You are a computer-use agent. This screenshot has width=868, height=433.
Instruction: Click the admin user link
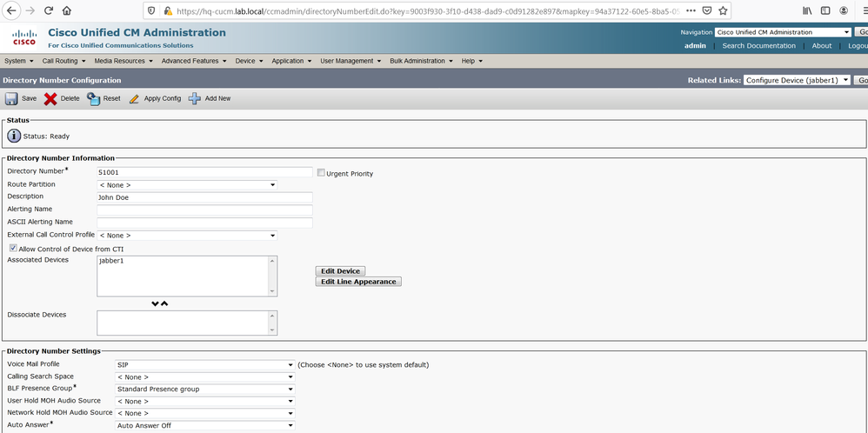(695, 46)
